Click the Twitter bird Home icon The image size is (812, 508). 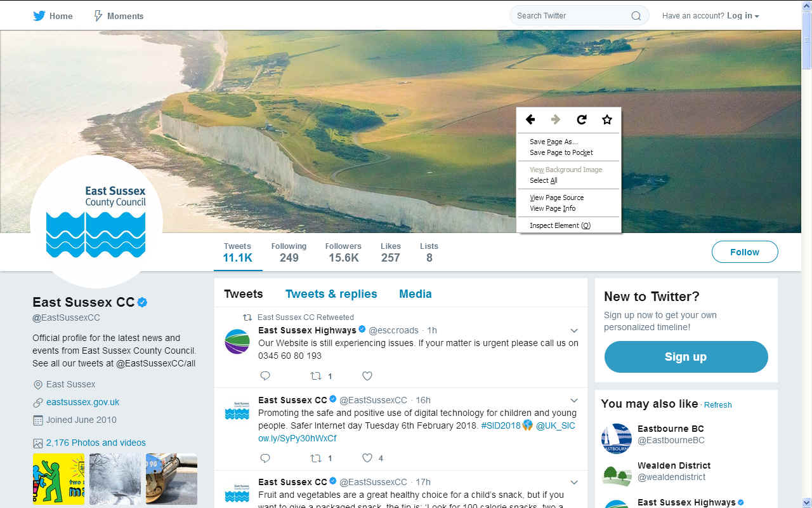click(x=39, y=16)
